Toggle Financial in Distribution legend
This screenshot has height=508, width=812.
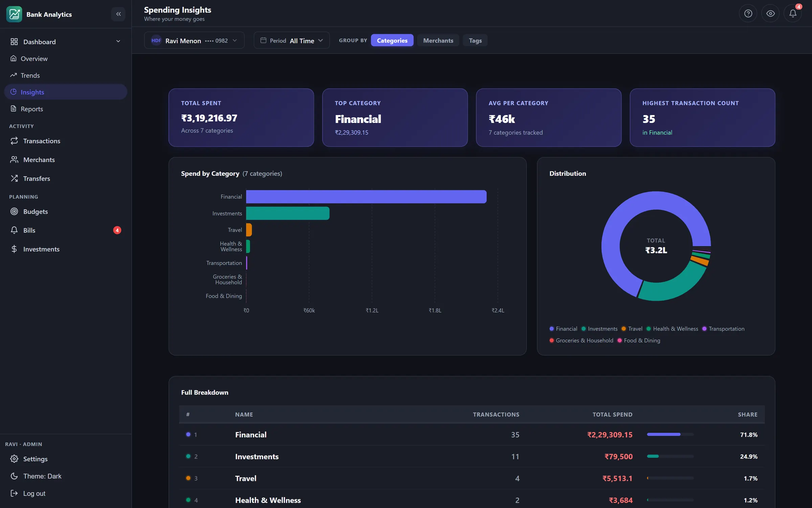(563, 329)
